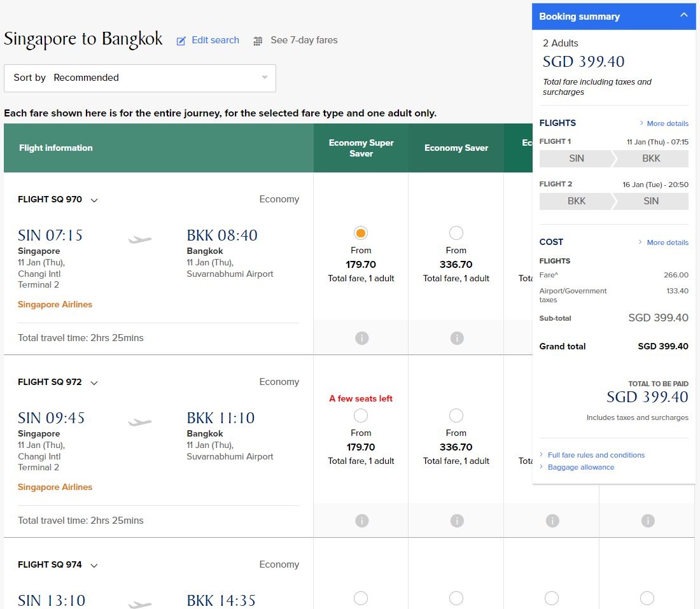Viewport: 700px width, 609px height.
Task: Select SQ 974 third fare column radio button
Action: (551, 598)
